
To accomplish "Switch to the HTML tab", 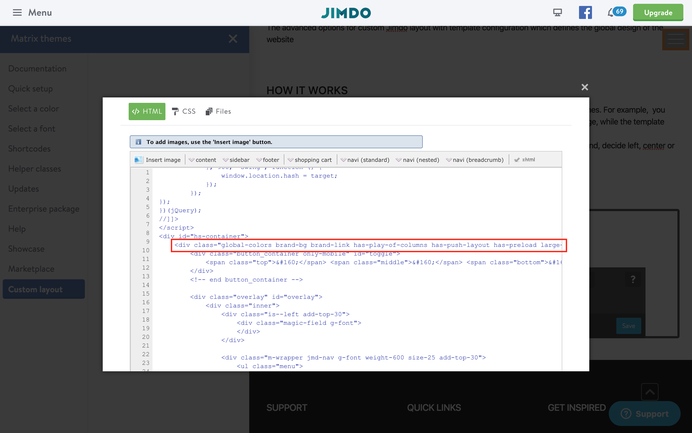I will (147, 111).
